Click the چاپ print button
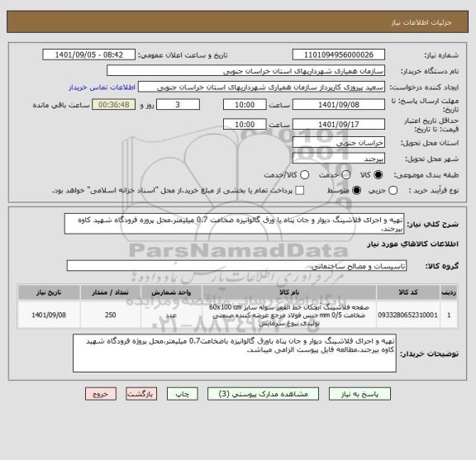This screenshot has width=476, height=460. pos(182,394)
